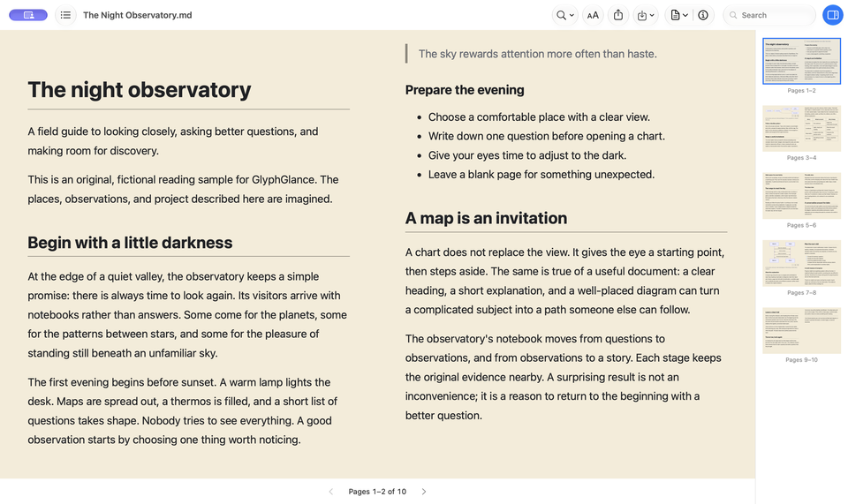Open the Pages 5–6 thumbnail
Screen dimensions: 848x504
tap(801, 196)
